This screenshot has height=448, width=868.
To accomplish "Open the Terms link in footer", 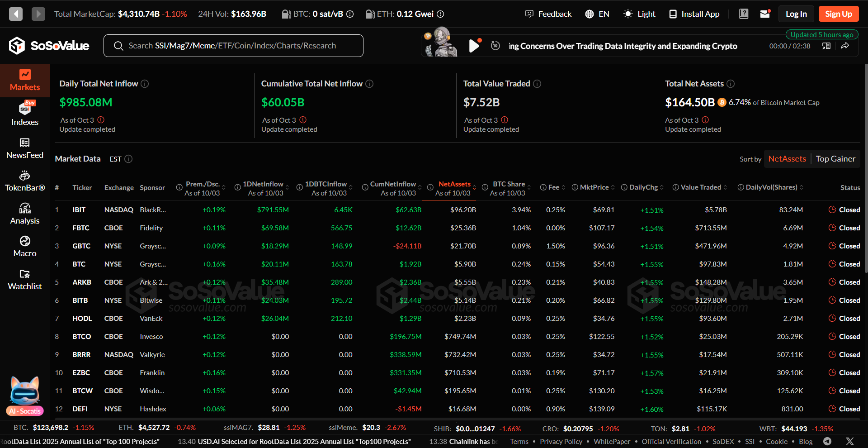I will (519, 442).
